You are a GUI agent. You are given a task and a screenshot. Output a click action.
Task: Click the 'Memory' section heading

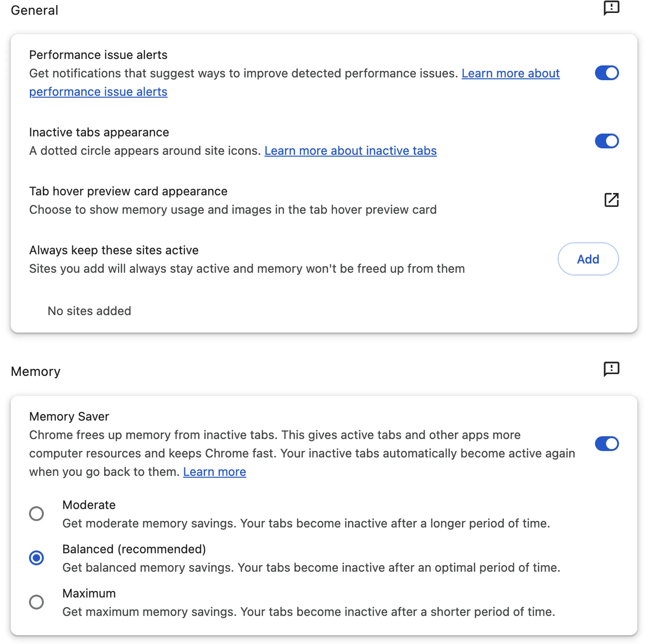coord(36,371)
